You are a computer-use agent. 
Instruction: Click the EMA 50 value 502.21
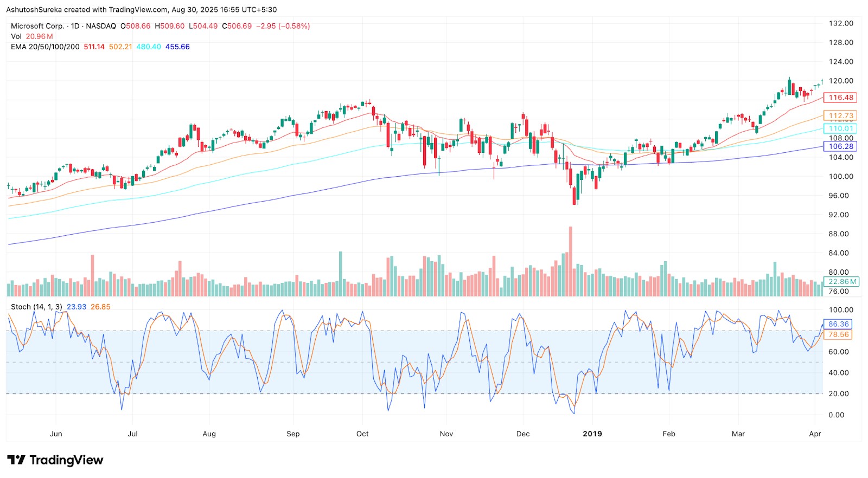coord(120,47)
